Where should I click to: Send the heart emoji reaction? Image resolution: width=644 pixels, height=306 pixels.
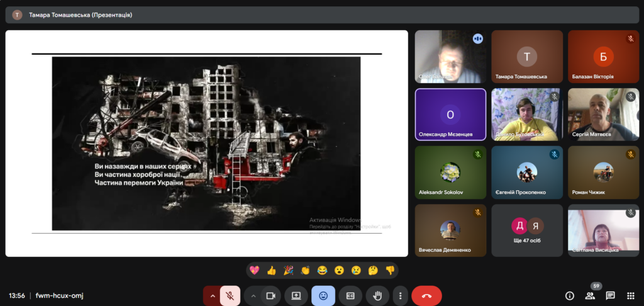click(255, 270)
